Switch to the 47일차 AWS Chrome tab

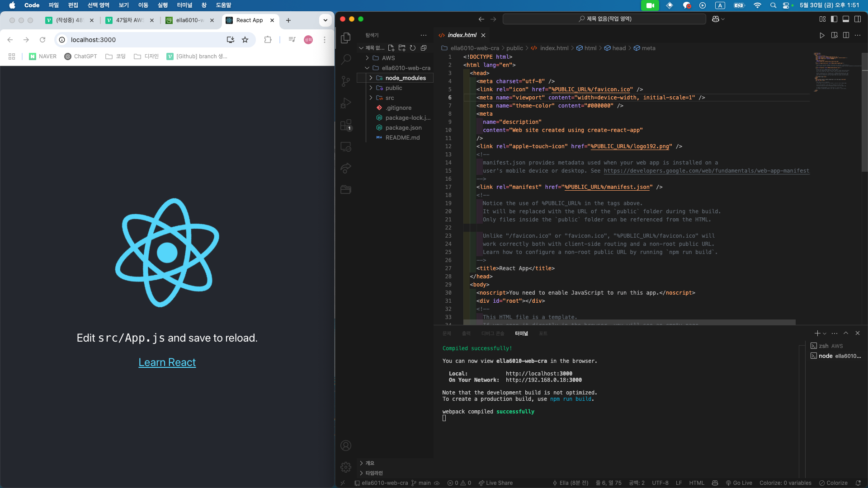130,20
